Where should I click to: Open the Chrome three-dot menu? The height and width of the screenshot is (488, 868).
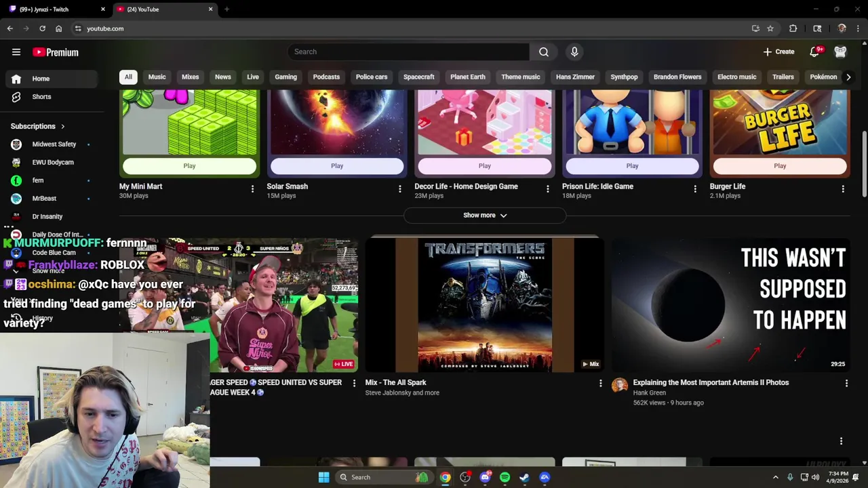[x=858, y=28]
